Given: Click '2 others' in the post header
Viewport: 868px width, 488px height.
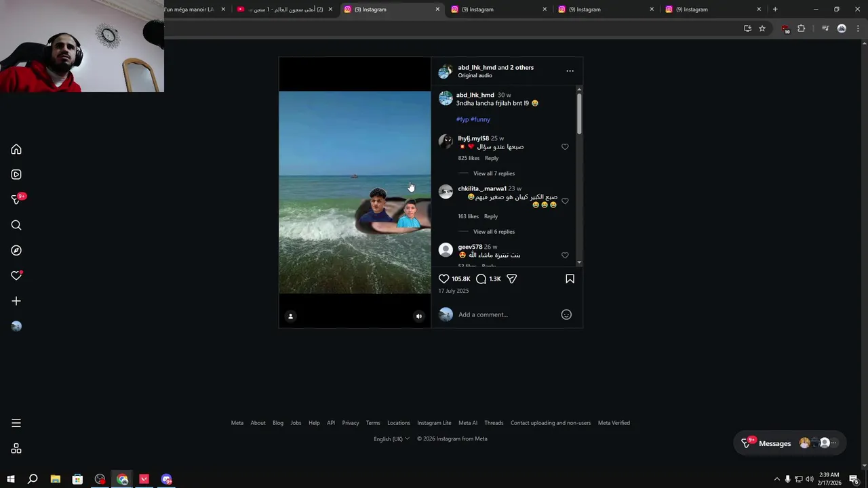Looking at the screenshot, I should point(521,67).
